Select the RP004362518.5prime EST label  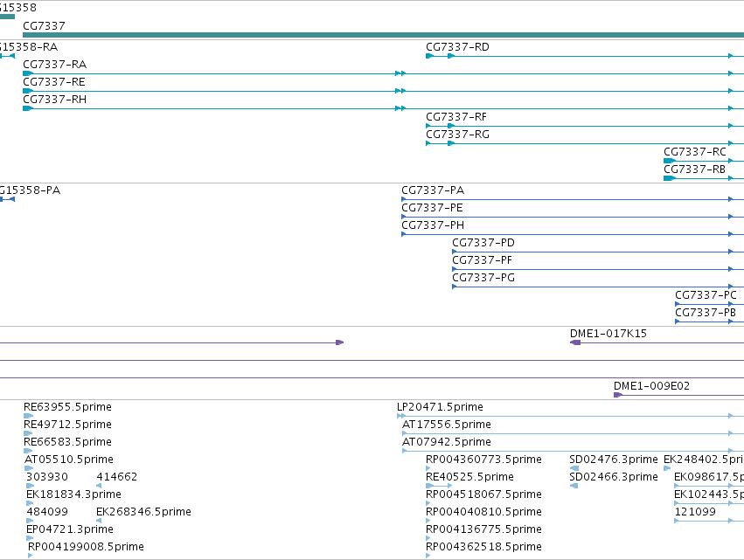[x=483, y=547]
